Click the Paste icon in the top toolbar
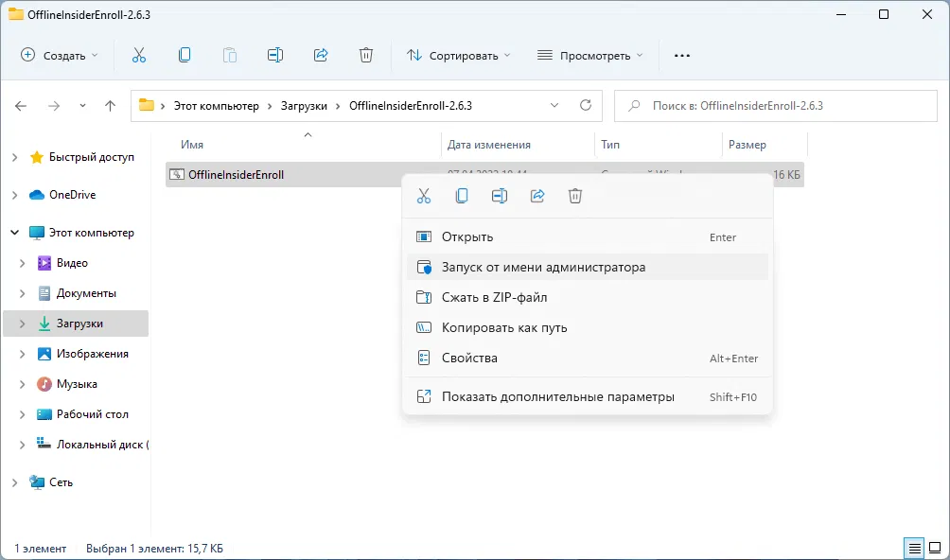This screenshot has width=950, height=560. pos(230,55)
